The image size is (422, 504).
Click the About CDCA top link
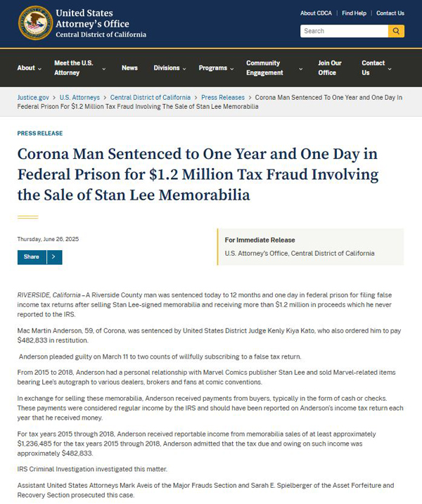pyautogui.click(x=316, y=13)
